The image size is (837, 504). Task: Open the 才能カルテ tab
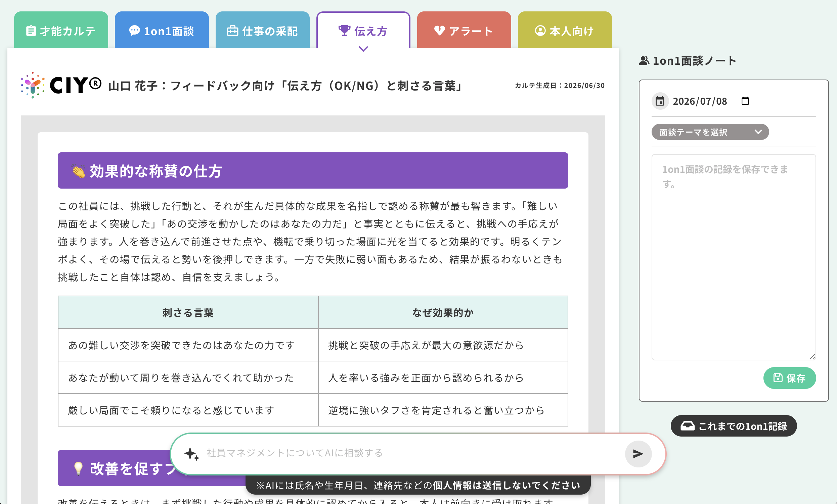click(61, 31)
